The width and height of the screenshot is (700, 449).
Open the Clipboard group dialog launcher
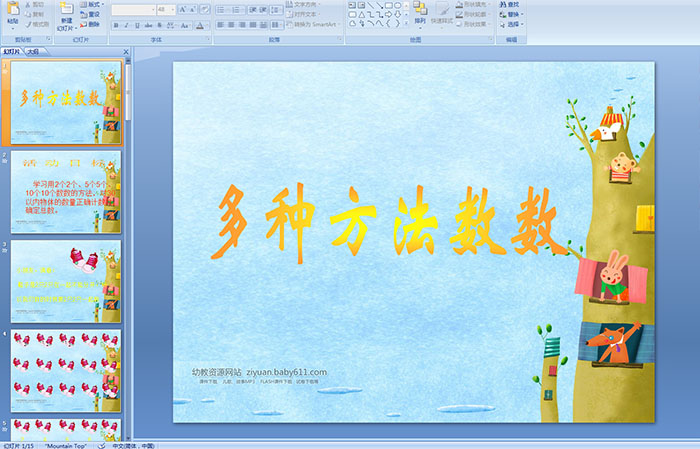click(x=49, y=39)
